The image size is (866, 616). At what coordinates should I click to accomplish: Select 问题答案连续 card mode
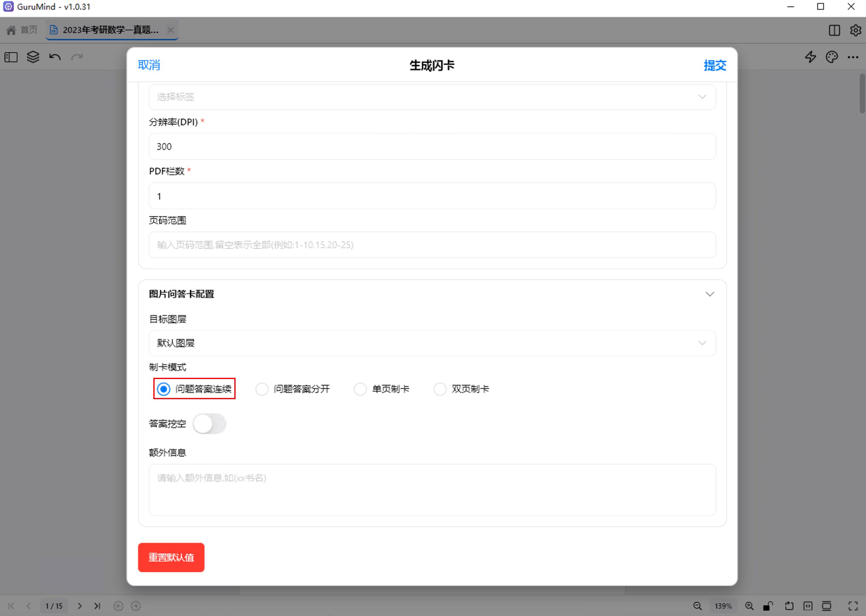[x=194, y=389]
